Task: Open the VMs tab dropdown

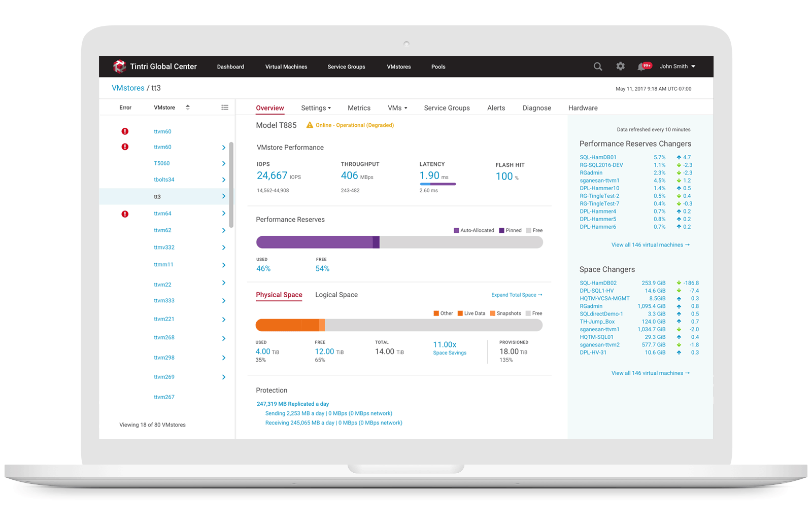Action: point(397,108)
